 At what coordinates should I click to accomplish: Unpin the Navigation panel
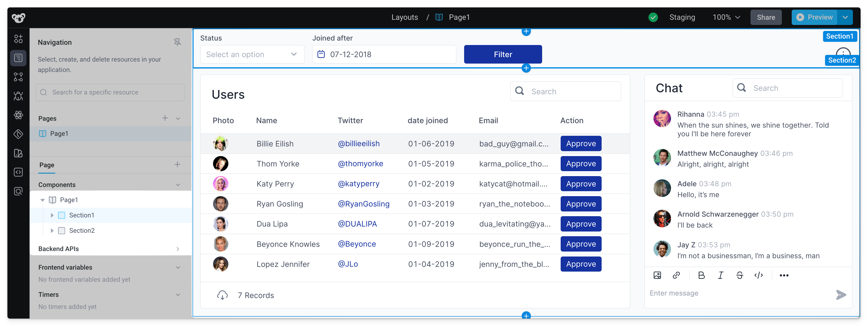pos(177,42)
